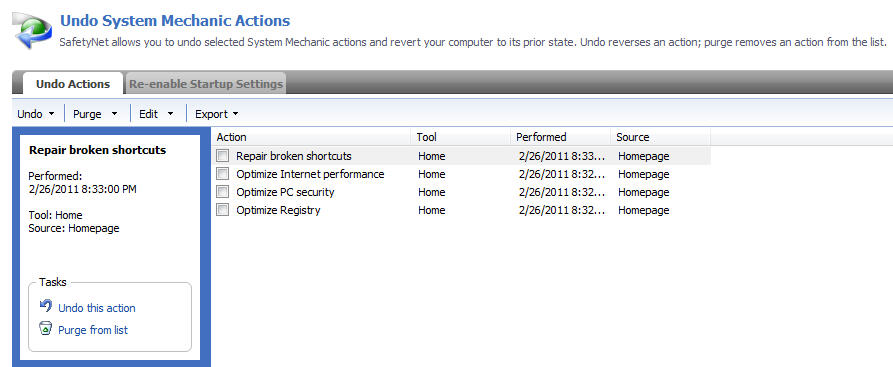Switch to Re-enable Startup Settings tab
The image size is (893, 367).
tap(206, 84)
